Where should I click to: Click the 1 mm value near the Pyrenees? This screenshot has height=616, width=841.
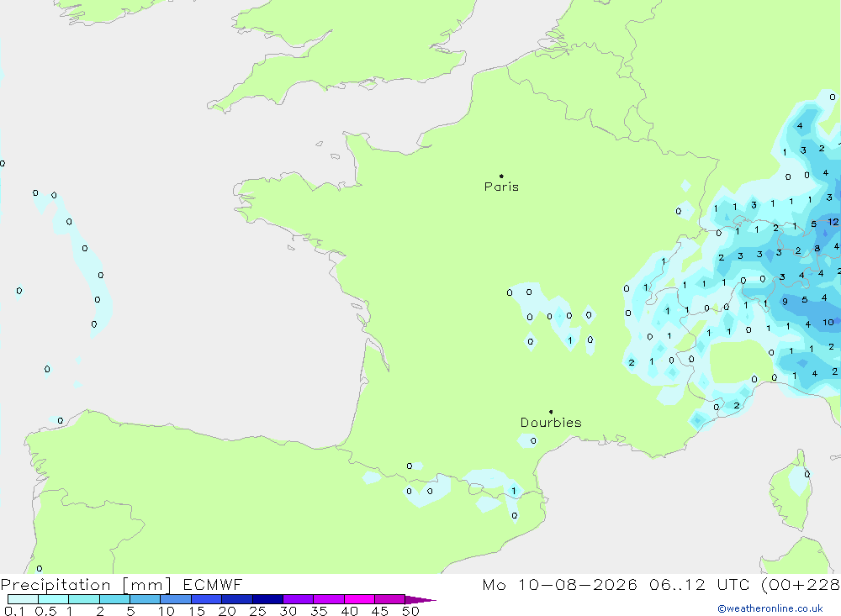(513, 491)
